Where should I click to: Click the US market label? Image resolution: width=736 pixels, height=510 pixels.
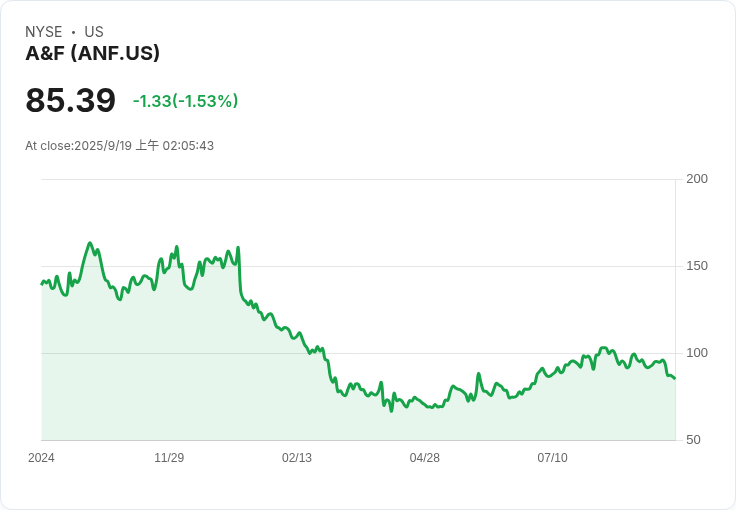click(x=94, y=32)
